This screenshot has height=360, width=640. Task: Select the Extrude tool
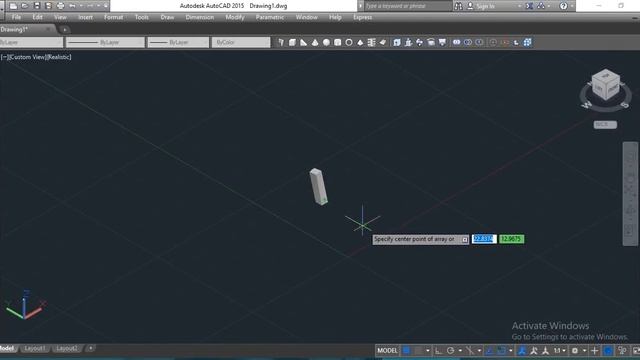click(397, 42)
